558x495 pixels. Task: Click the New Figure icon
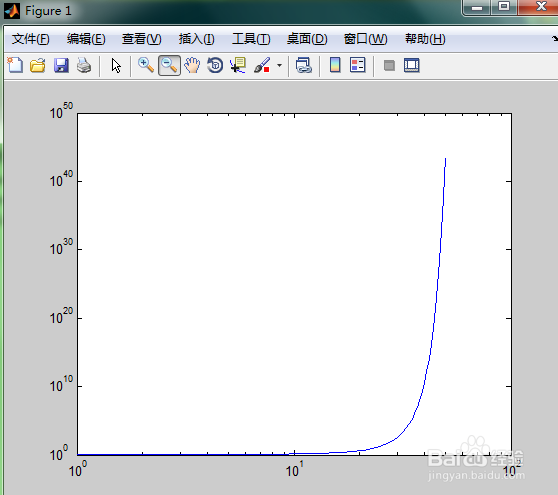(x=15, y=65)
